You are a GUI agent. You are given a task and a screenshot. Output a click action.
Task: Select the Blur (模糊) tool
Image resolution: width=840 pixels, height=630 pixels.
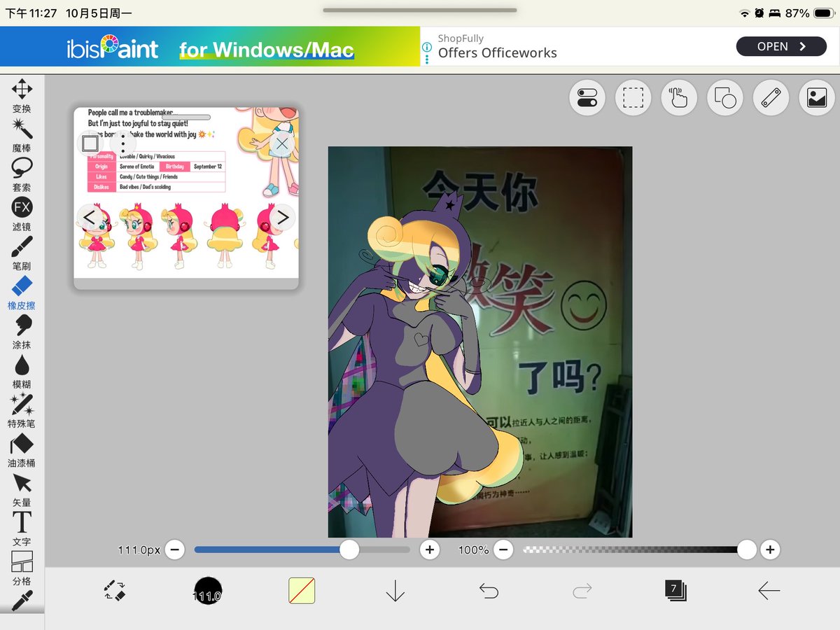(x=22, y=371)
